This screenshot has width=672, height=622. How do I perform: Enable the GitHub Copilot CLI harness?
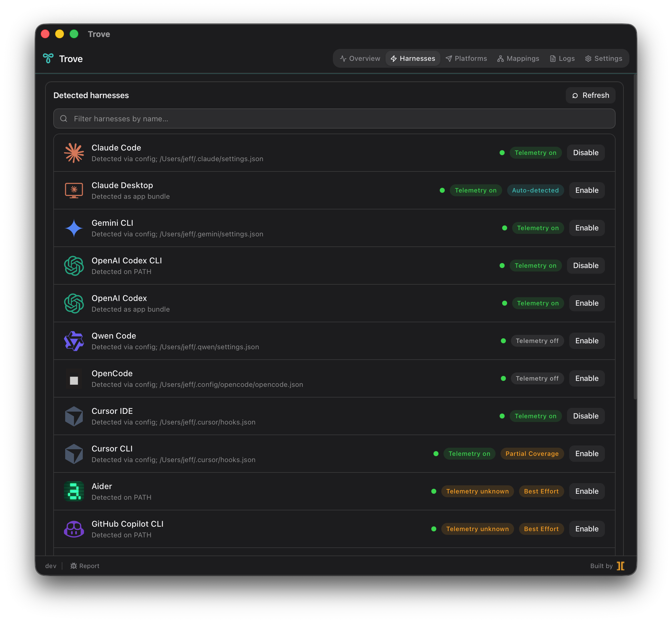click(587, 529)
